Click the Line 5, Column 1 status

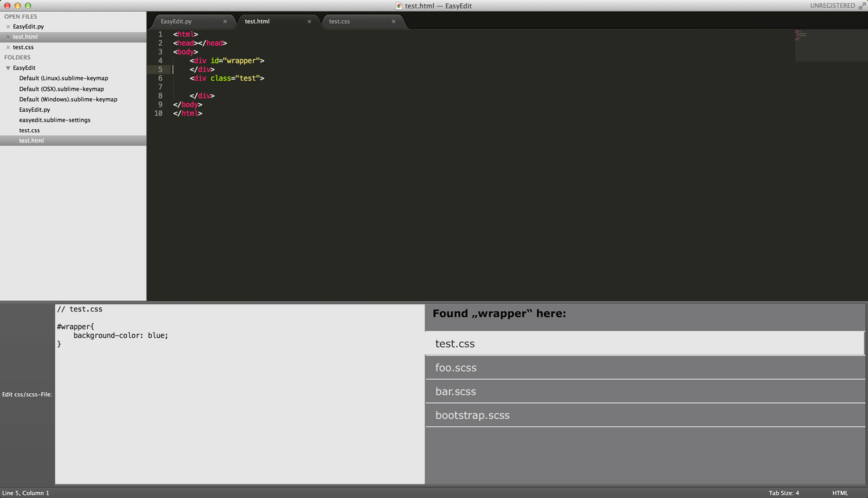(26, 493)
